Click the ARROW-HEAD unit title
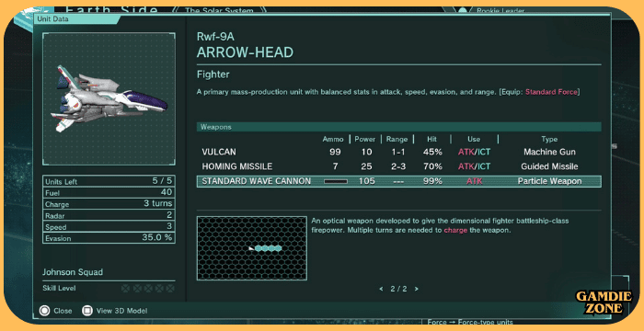This screenshot has height=331, width=644. [x=246, y=52]
